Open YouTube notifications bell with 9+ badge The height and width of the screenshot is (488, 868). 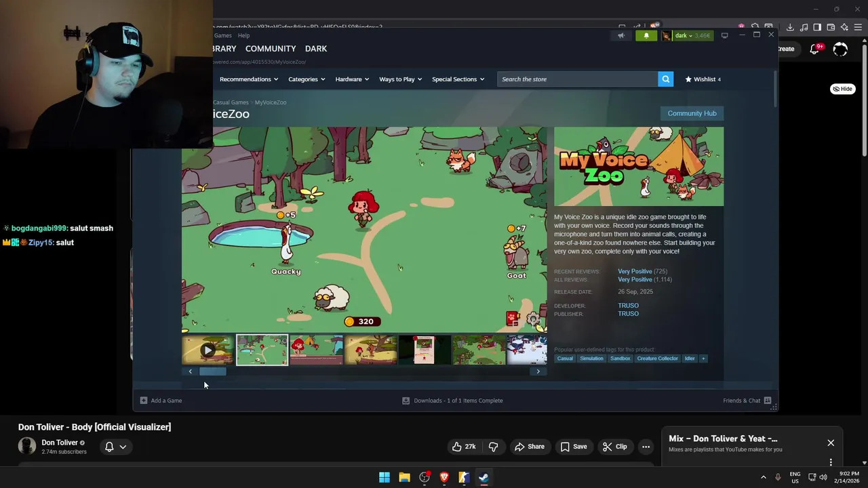[x=816, y=49]
